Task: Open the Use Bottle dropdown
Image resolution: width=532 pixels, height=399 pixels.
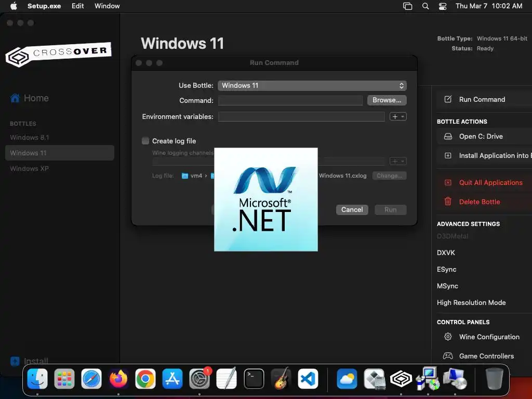Action: click(x=312, y=86)
